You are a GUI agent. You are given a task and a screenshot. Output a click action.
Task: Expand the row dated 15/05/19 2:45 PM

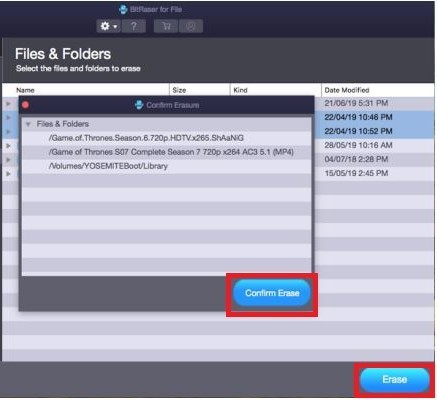tap(8, 174)
